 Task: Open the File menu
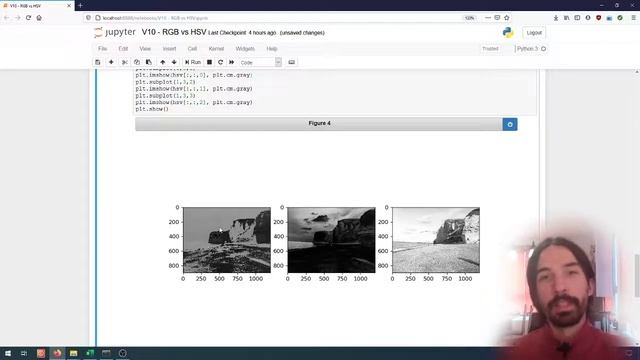click(102, 49)
